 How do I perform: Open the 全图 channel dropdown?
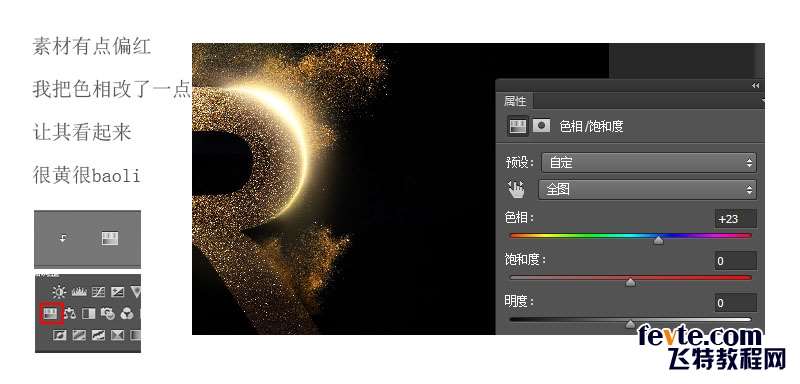(x=647, y=190)
